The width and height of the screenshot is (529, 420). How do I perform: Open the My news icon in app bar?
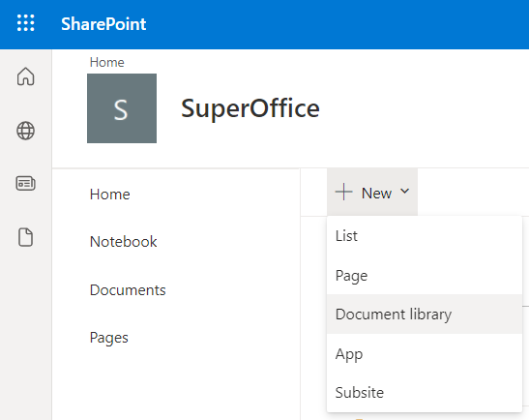coord(26,183)
